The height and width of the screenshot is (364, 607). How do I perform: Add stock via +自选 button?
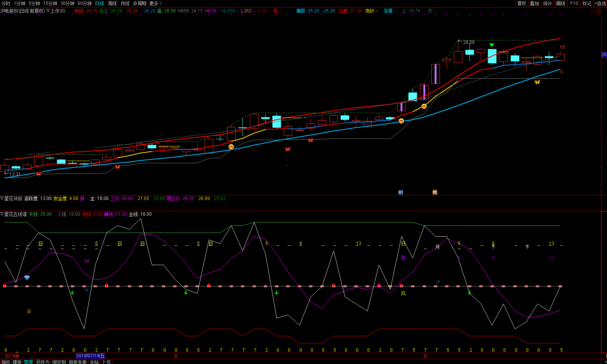[600, 3]
